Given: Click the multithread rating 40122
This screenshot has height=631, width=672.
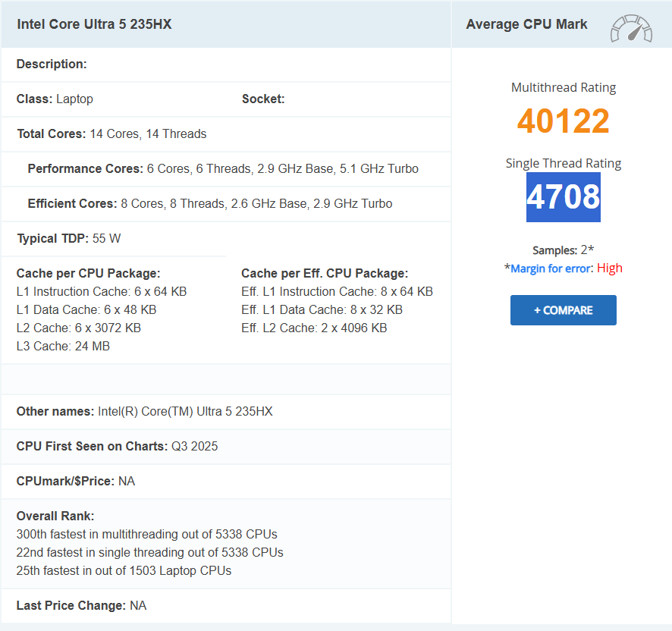Looking at the screenshot, I should 563,121.
